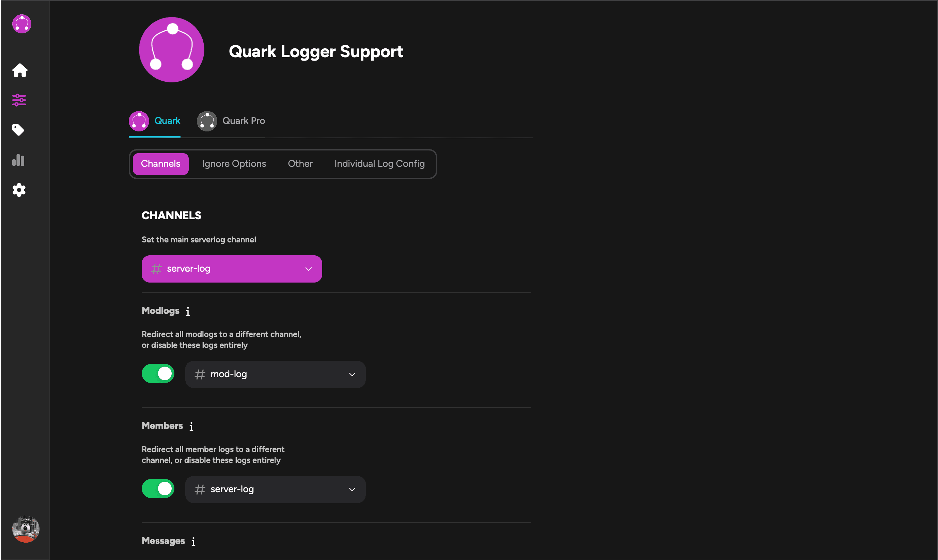The image size is (938, 560).
Task: Open the settings gear in the sidebar
Action: coord(18,190)
